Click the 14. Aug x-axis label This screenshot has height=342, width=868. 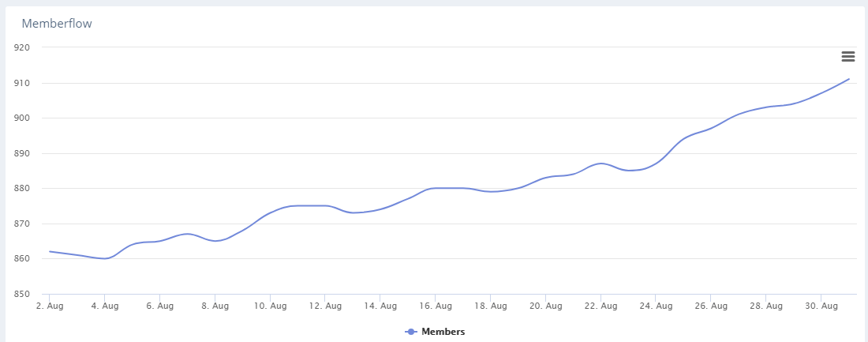(380, 305)
